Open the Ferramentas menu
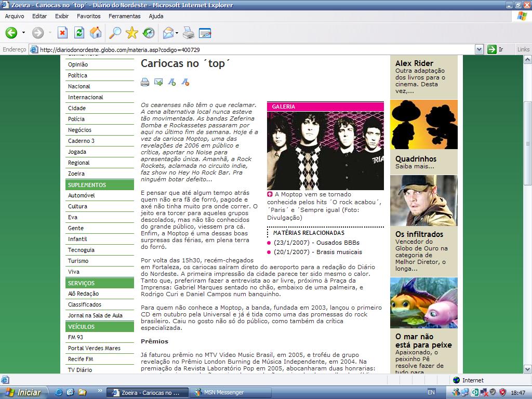 point(125,16)
